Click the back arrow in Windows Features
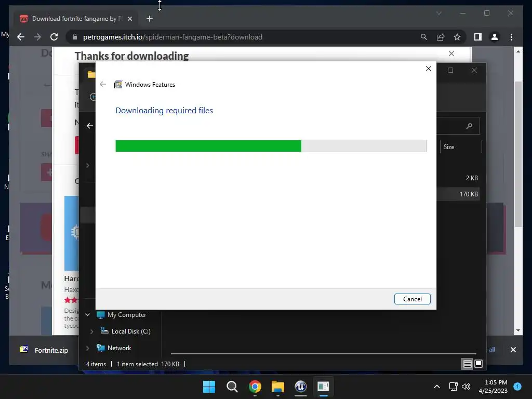The width and height of the screenshot is (532, 399). (103, 84)
